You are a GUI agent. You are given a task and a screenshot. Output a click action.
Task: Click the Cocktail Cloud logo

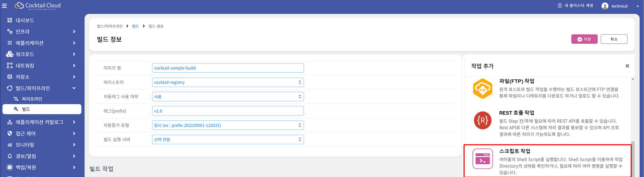click(38, 6)
